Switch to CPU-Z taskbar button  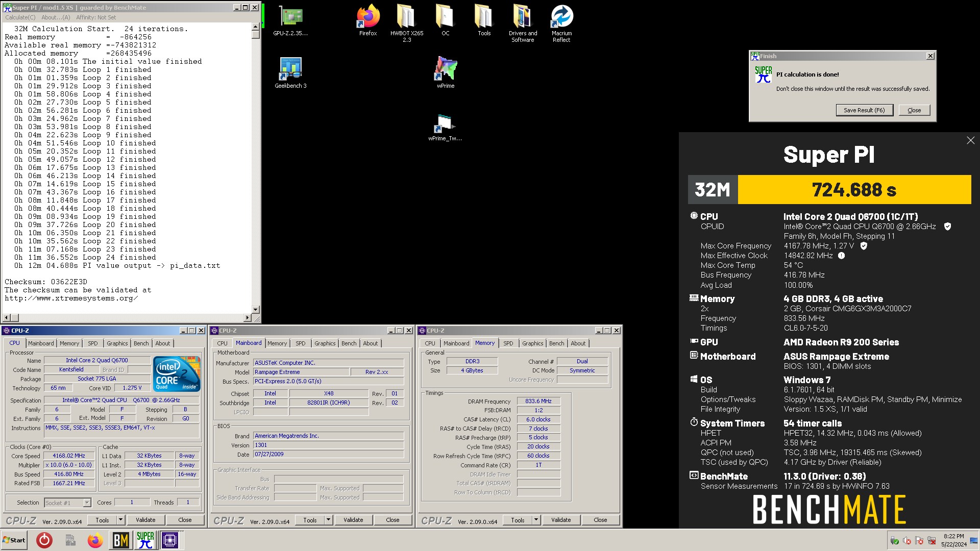coord(170,540)
